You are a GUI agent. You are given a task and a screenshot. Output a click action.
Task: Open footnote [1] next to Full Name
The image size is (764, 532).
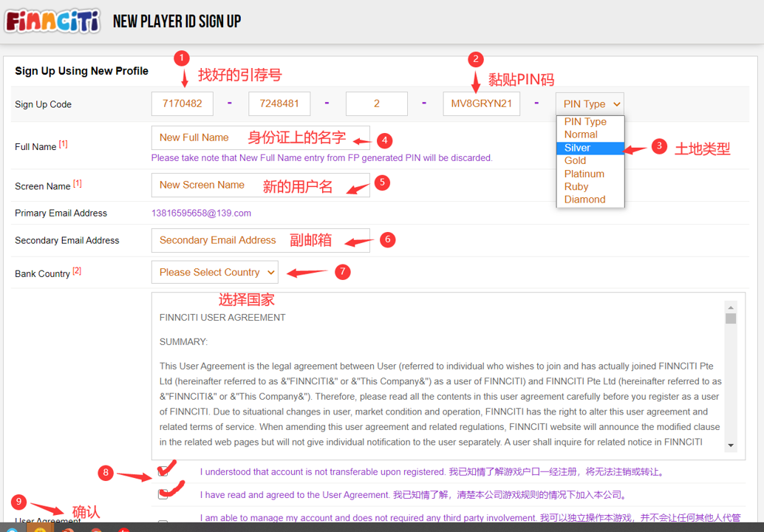pyautogui.click(x=64, y=144)
